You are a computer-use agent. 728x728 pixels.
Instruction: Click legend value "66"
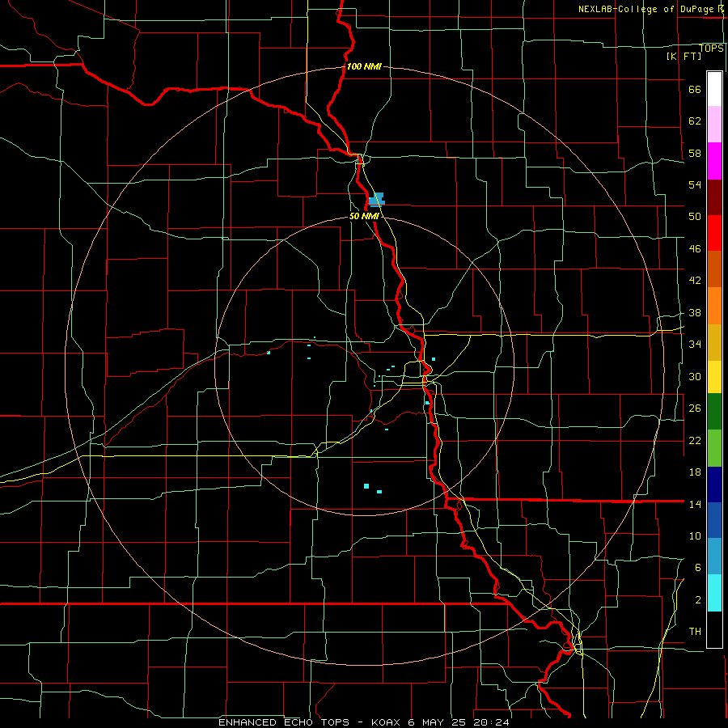[x=695, y=90]
